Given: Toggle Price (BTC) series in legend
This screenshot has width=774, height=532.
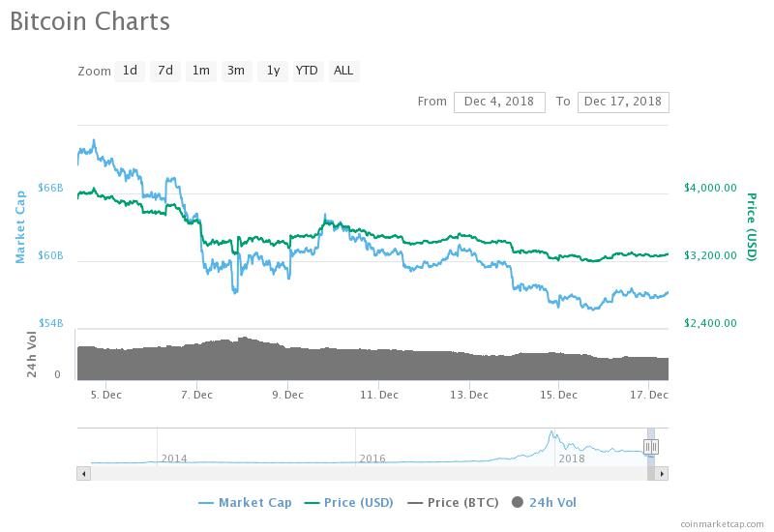Looking at the screenshot, I should (453, 502).
